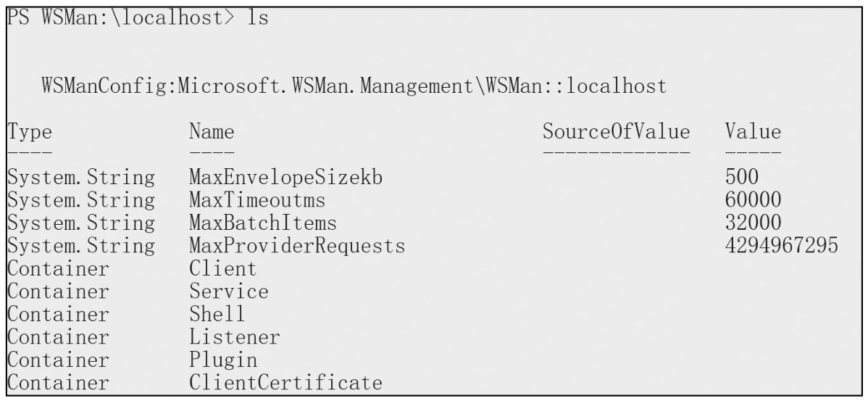This screenshot has width=868, height=401.
Task: Click the 'ls' command in the prompt
Action: point(257,18)
